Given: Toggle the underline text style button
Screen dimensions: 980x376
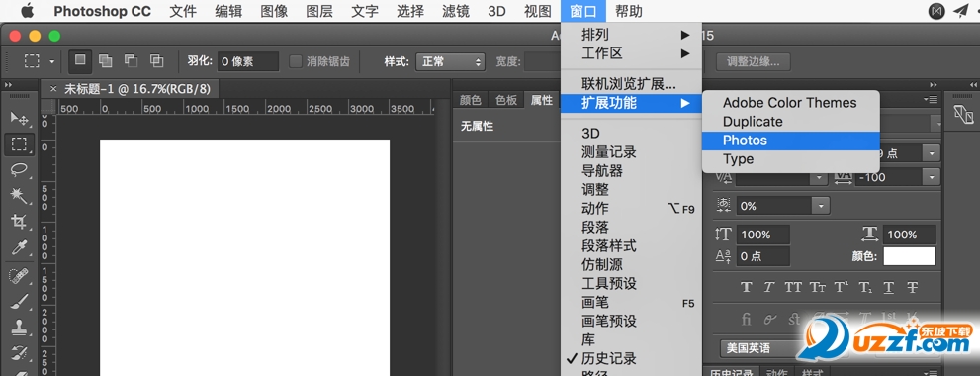Looking at the screenshot, I should (x=888, y=287).
